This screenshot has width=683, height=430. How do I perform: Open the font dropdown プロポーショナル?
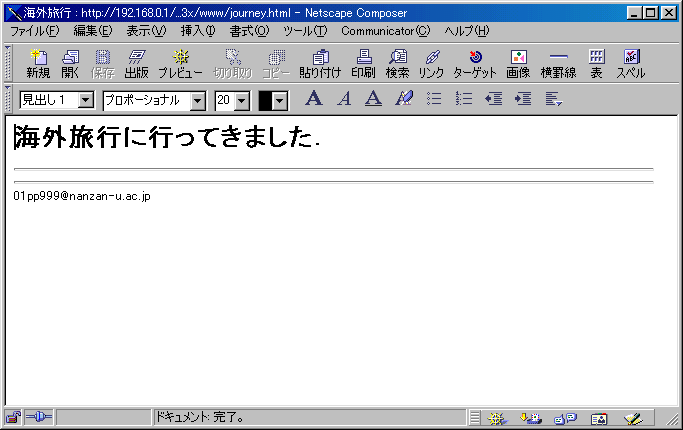(197, 101)
